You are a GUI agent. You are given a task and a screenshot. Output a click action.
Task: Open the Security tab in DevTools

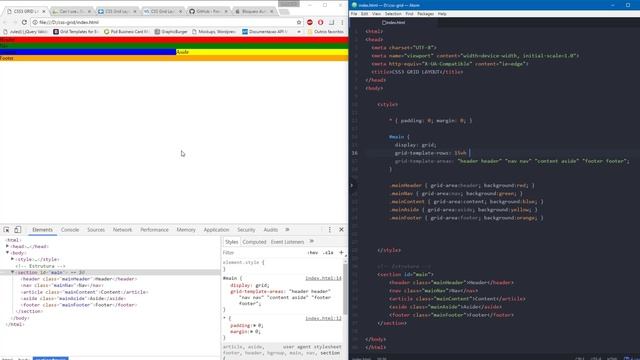(x=246, y=230)
